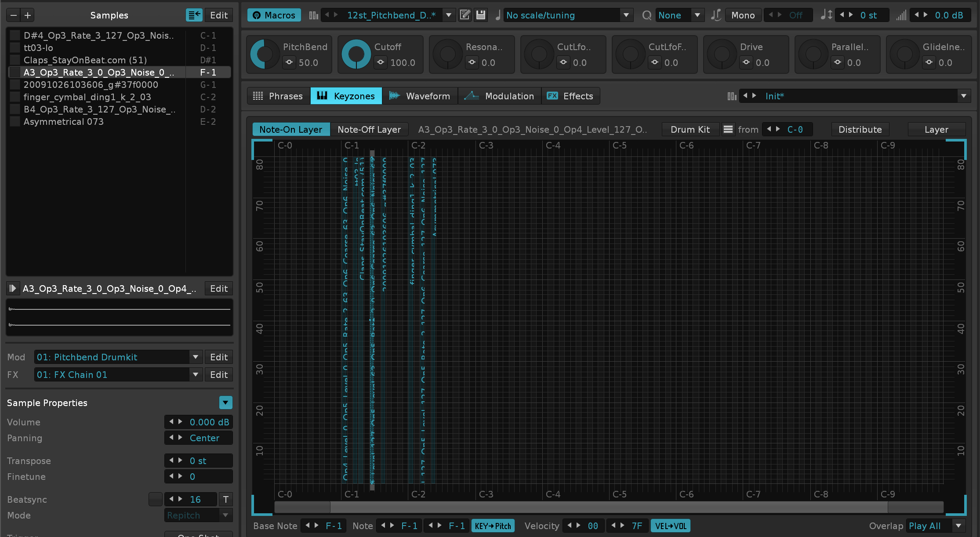980x537 pixels.
Task: Click the Distribute button
Action: point(860,129)
